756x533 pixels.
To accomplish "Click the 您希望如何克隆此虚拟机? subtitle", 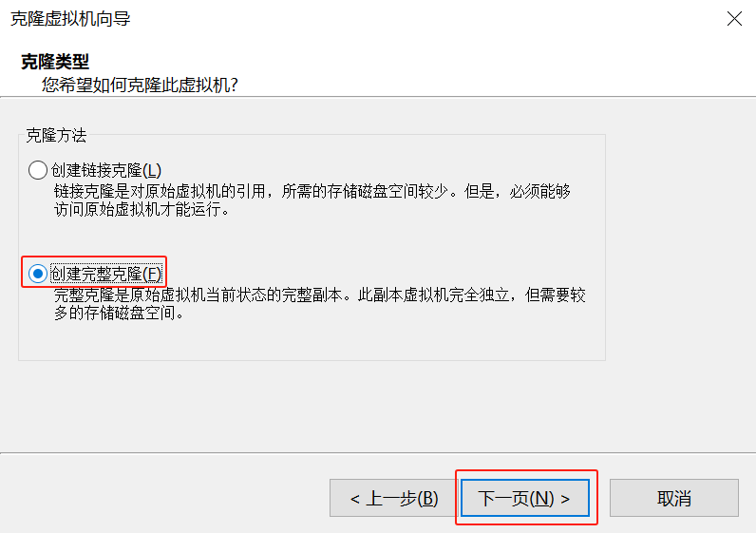I will 140,85.
